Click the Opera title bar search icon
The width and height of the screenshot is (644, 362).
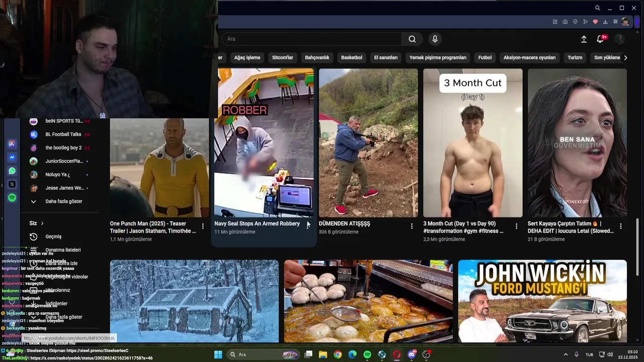click(597, 8)
